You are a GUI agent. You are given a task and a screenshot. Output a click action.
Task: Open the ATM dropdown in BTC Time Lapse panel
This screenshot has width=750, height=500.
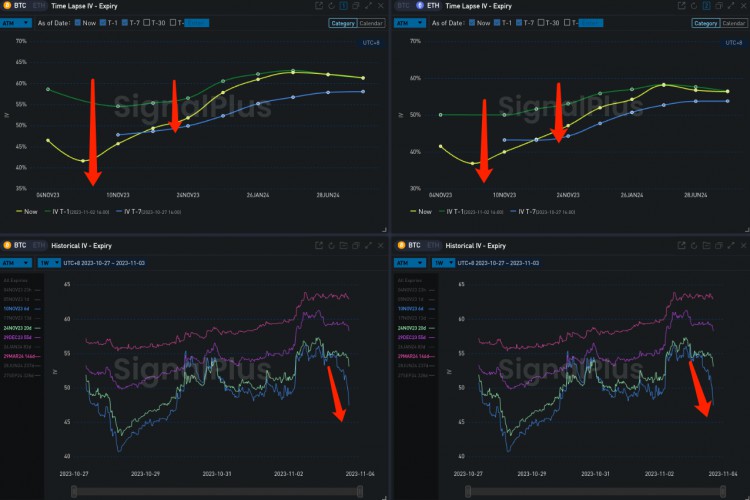(16, 22)
